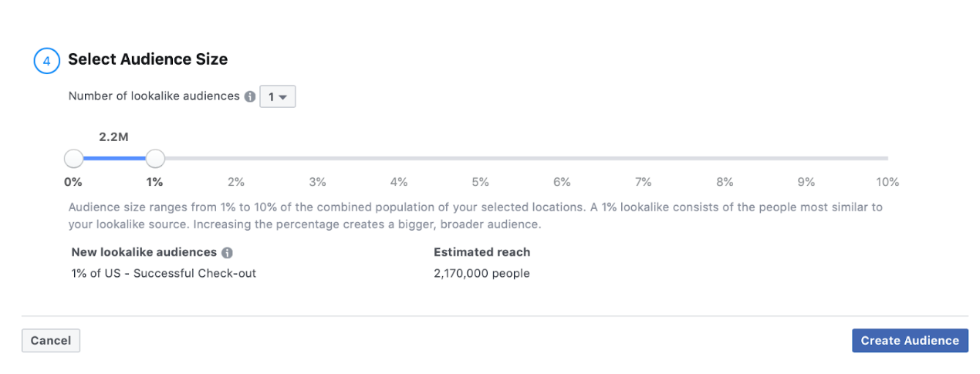Choose the 8% label on the slider
This screenshot has width=980, height=374.
pyautogui.click(x=725, y=183)
